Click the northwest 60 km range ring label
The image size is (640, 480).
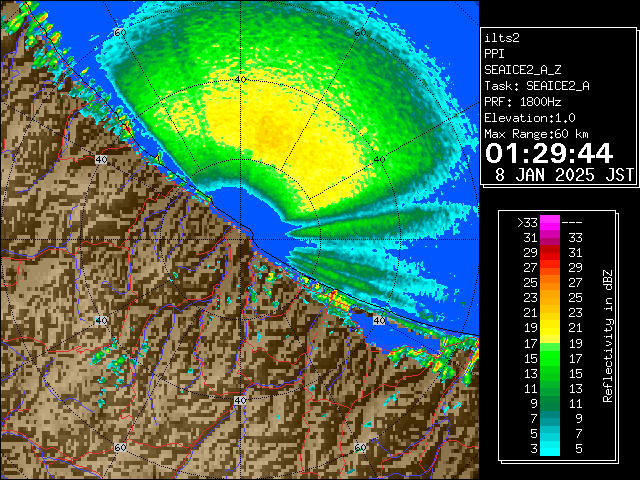click(x=120, y=33)
